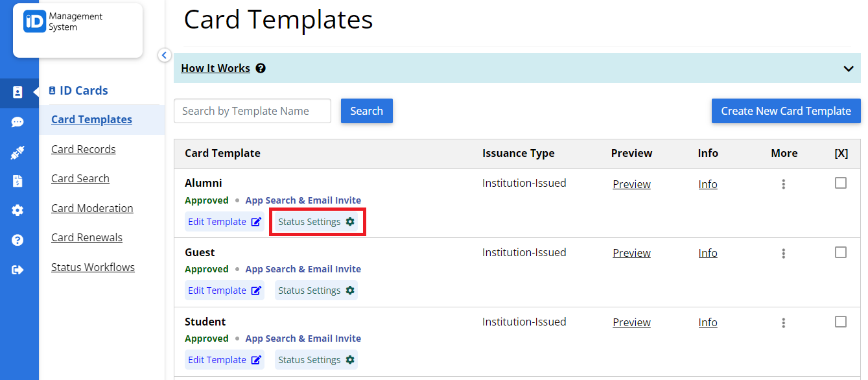
Task: Check the selection box for the Guest template
Action: coord(841,252)
